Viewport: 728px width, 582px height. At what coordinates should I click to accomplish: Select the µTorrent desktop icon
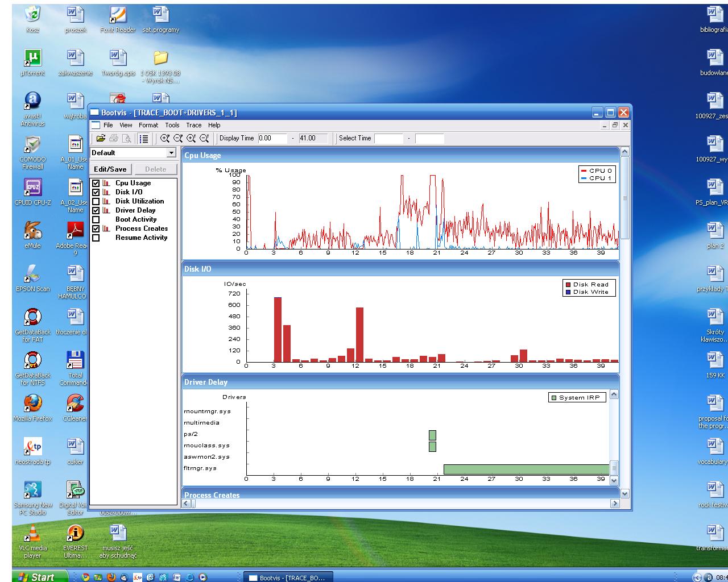coord(33,61)
